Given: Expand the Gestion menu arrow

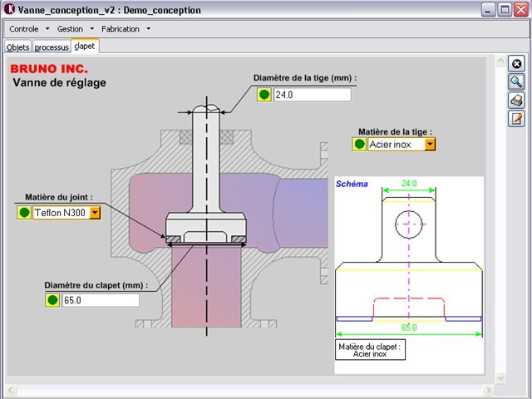Looking at the screenshot, I should point(92,29).
